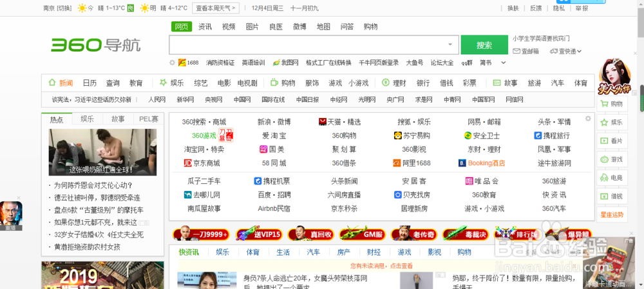Open Booking酒店 link

(482, 163)
